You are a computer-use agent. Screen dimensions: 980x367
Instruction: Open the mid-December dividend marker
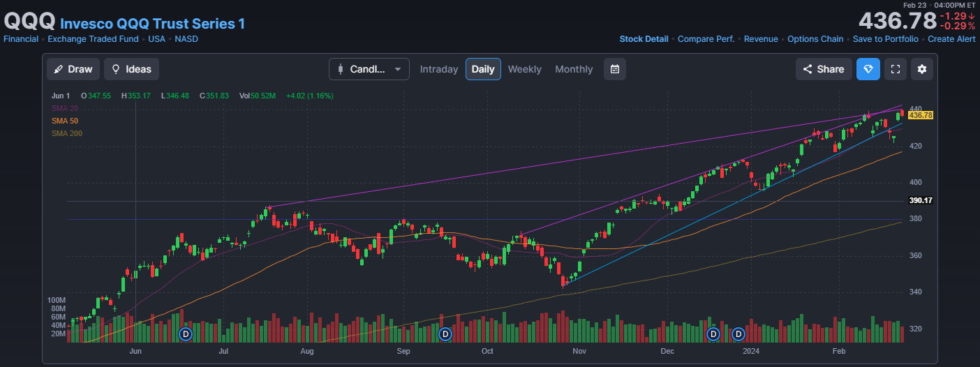713,334
